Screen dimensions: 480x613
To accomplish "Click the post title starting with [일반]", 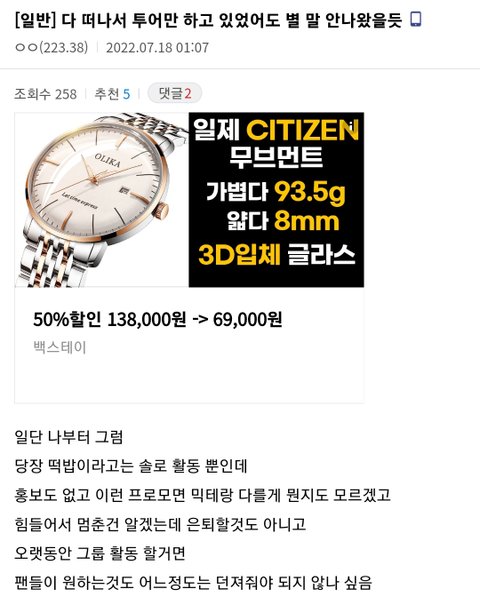I will (x=208, y=20).
